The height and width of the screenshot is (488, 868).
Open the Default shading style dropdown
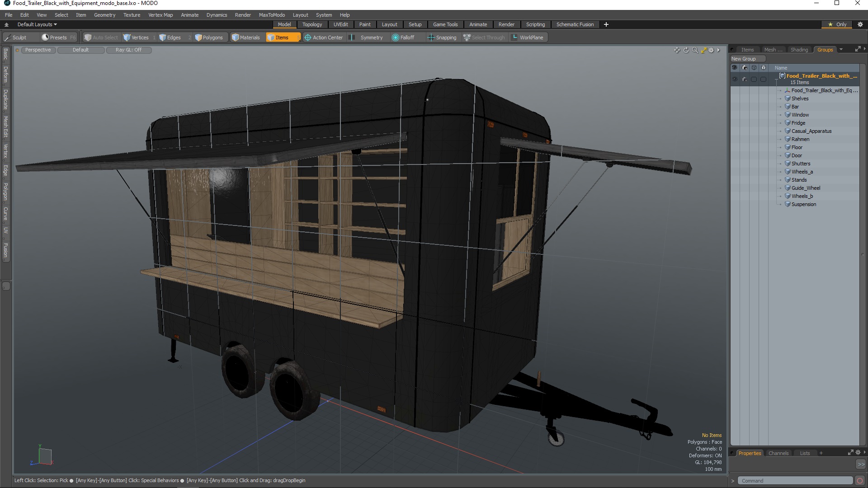point(81,50)
